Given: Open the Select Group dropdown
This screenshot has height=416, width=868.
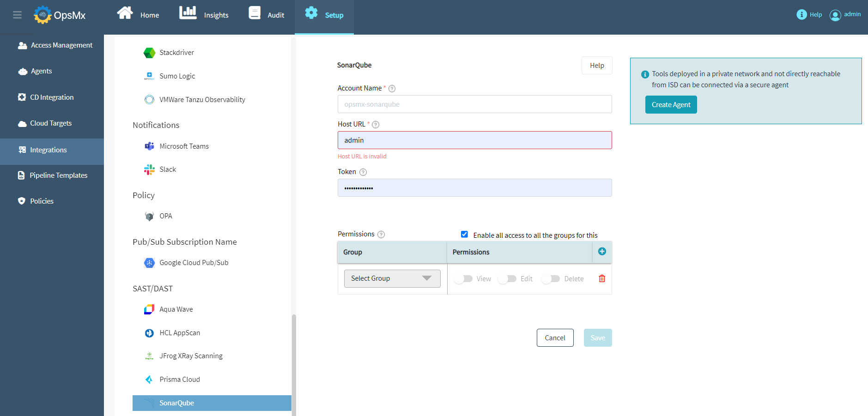Looking at the screenshot, I should 392,278.
